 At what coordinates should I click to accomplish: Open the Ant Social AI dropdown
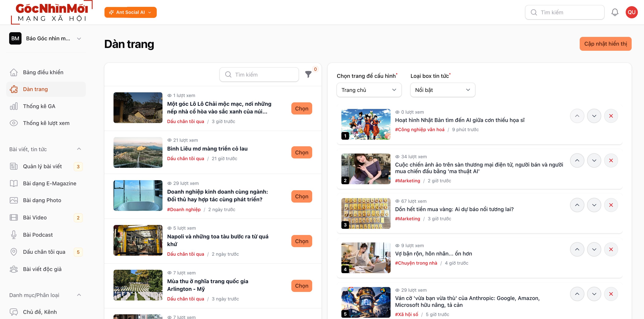pyautogui.click(x=131, y=12)
